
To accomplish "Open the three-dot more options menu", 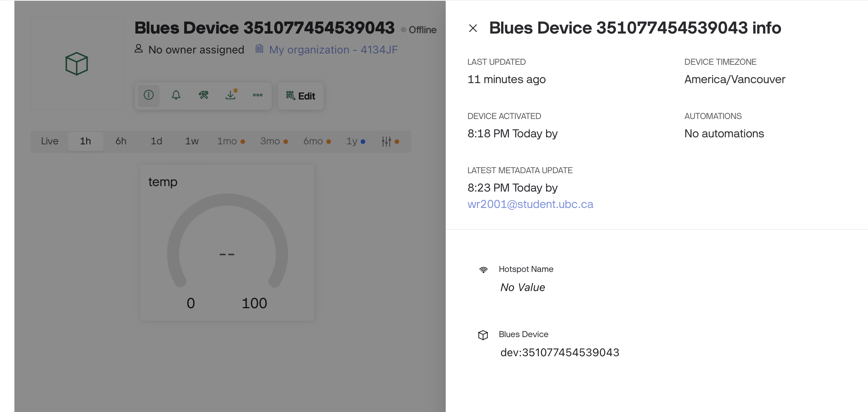I will point(258,95).
